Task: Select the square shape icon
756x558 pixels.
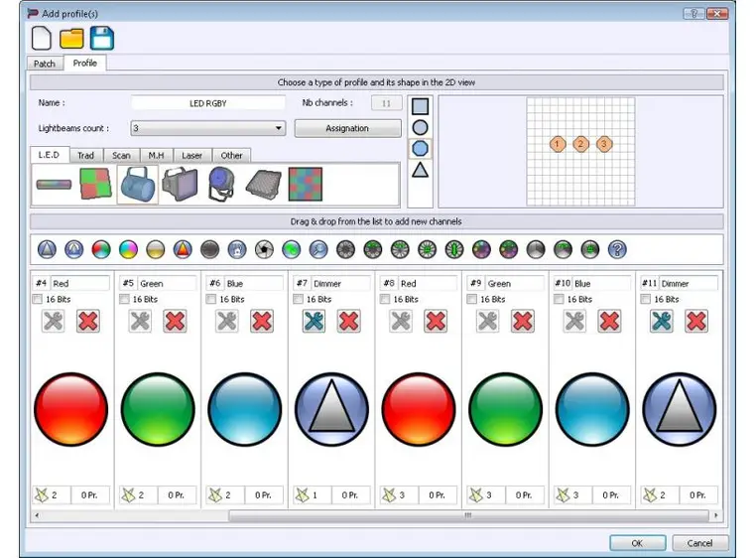Action: [421, 105]
